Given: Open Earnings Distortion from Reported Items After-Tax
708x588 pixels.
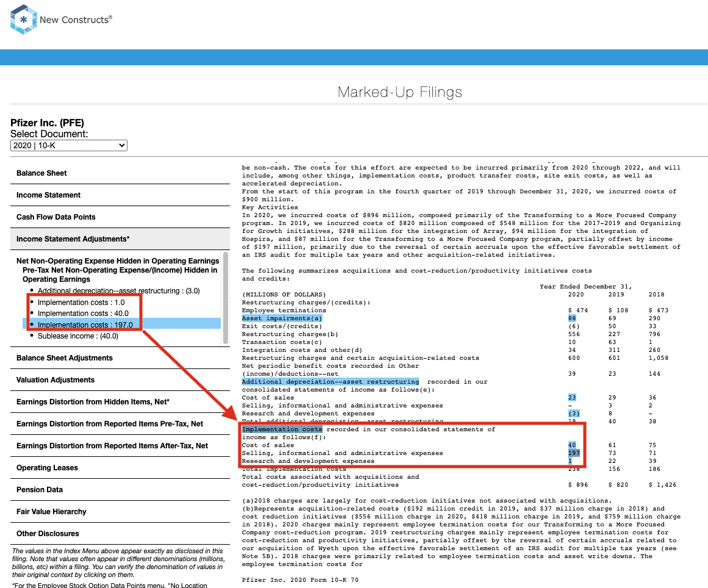Looking at the screenshot, I should point(120,446).
